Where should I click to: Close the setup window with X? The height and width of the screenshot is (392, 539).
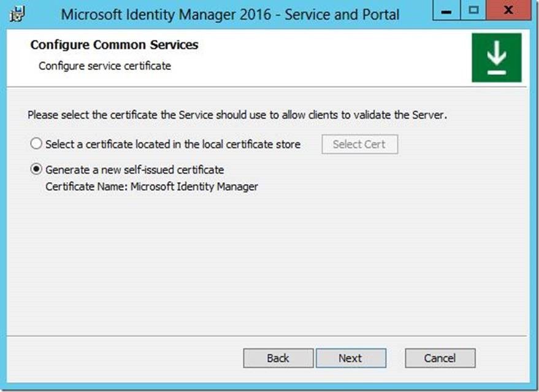508,10
